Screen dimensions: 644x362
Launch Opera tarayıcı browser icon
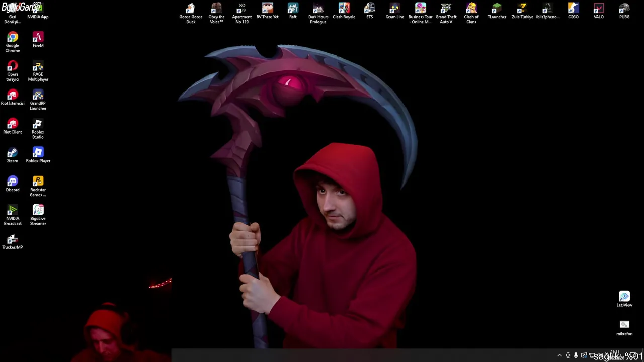coord(13,71)
